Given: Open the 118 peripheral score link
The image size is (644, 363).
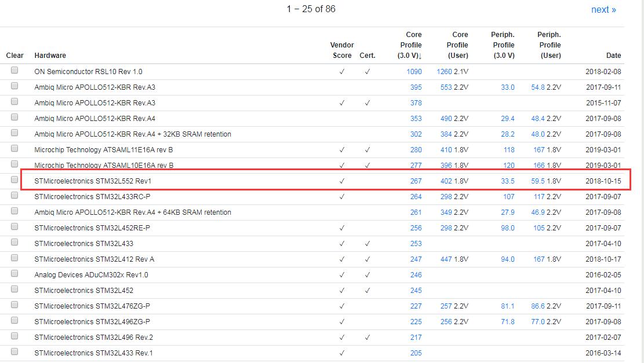Looking at the screenshot, I should pyautogui.click(x=509, y=150).
